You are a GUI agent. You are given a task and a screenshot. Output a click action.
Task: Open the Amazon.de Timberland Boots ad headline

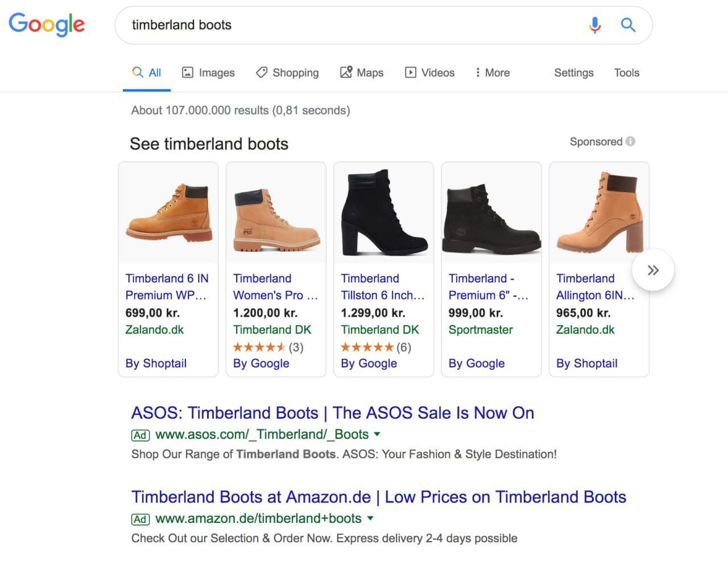click(x=379, y=497)
